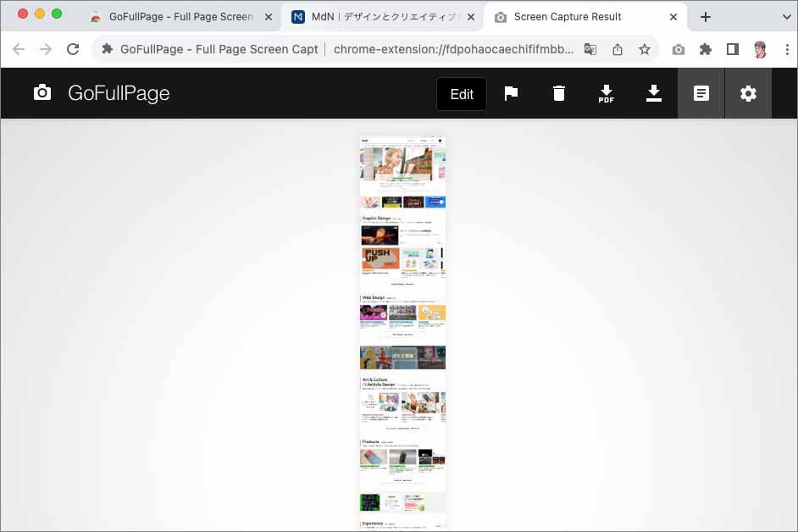
Task: Open the Extensions puzzle piece menu
Action: 705,49
